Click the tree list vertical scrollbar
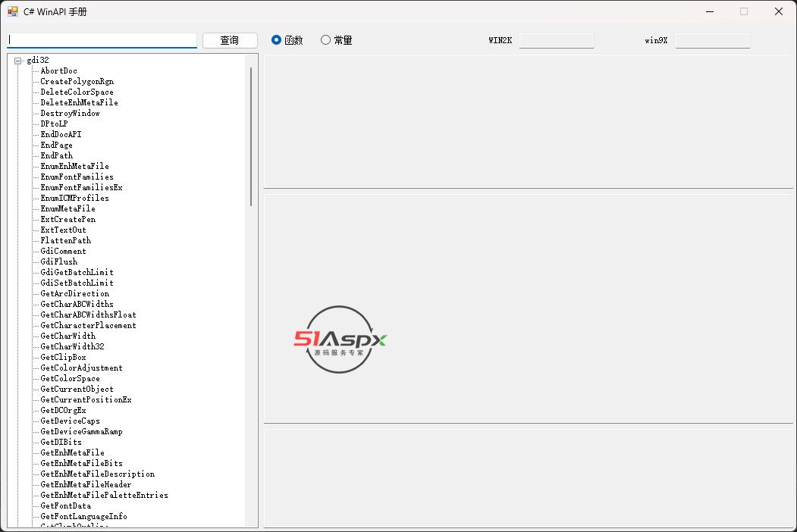The height and width of the screenshot is (532, 797). click(x=251, y=137)
